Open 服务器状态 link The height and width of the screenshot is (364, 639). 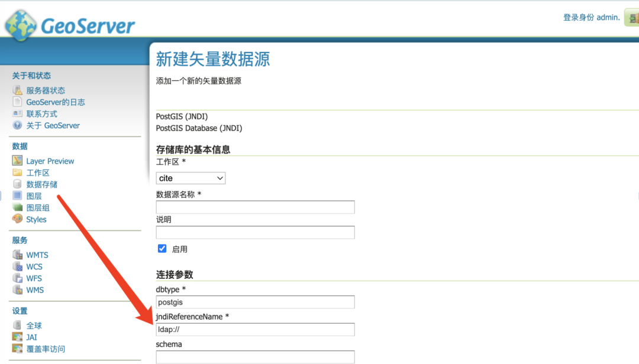coord(46,90)
